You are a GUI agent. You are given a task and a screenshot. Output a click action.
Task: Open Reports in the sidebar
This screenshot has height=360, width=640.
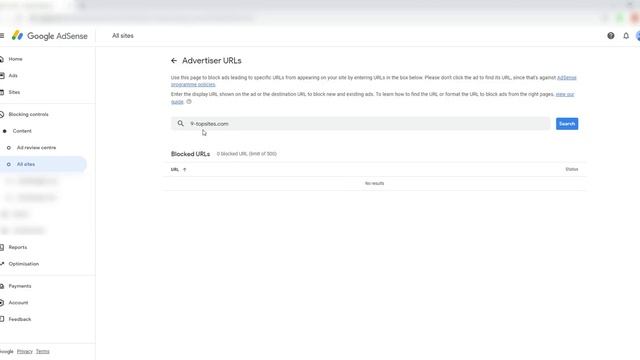point(18,247)
